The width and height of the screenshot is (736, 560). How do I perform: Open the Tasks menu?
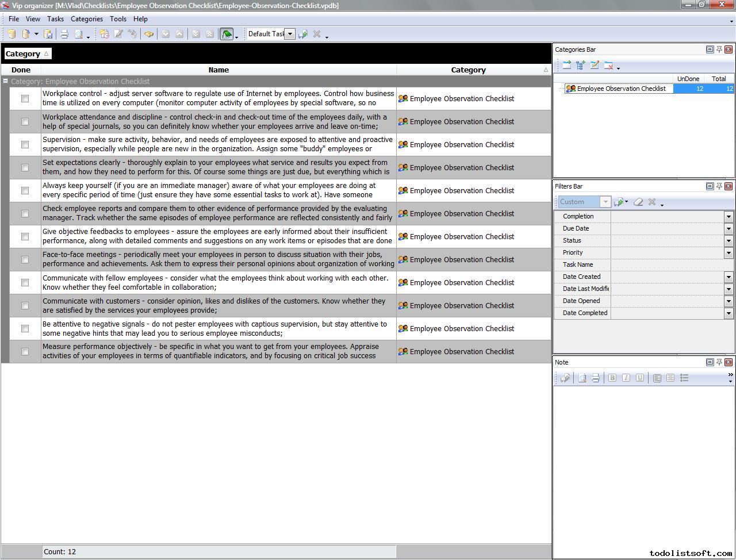[55, 19]
